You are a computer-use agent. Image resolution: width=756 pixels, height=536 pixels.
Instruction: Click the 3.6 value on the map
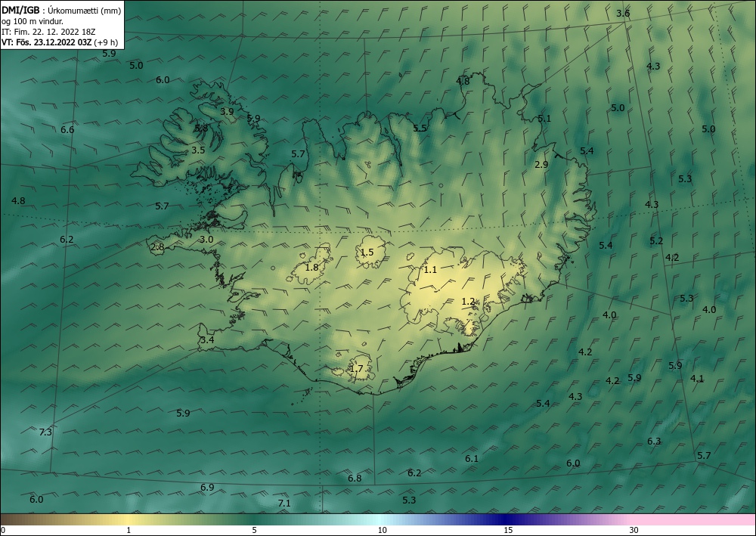pos(624,14)
